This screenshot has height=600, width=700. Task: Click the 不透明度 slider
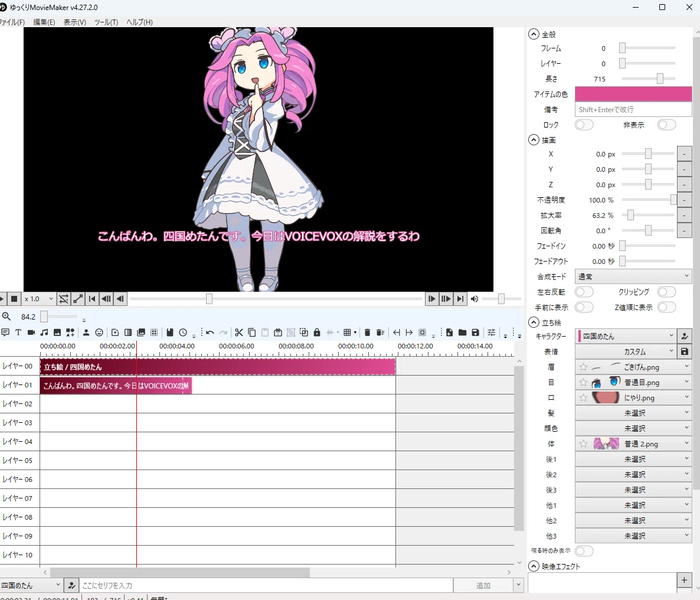(x=648, y=200)
